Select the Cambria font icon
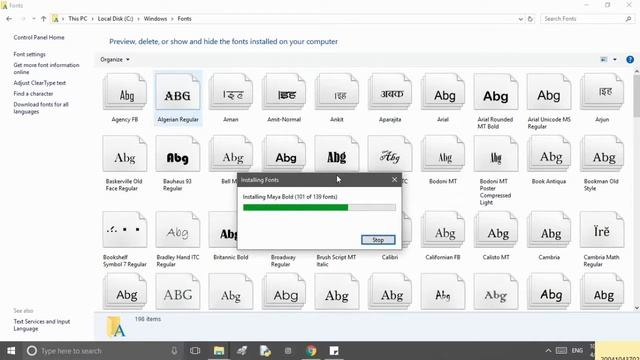 [x=549, y=230]
